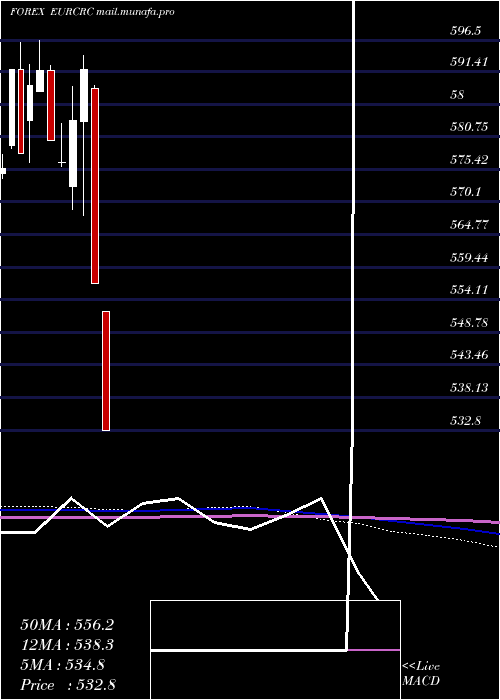Click the 50MA : 556.2 readout
The image size is (500, 700).
coord(67,625)
